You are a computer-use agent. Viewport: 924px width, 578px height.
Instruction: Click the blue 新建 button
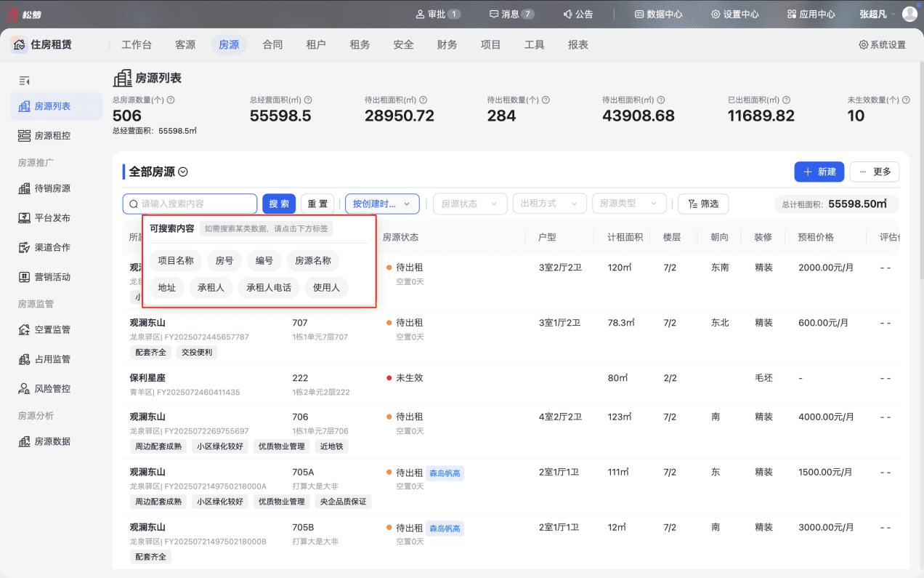click(x=819, y=172)
